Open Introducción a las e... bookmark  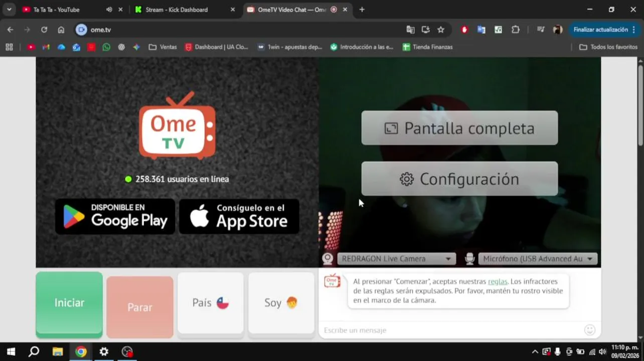pos(362,47)
